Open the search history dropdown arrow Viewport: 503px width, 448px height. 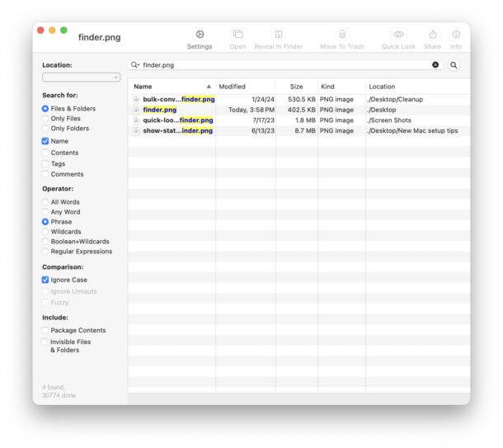pos(135,64)
